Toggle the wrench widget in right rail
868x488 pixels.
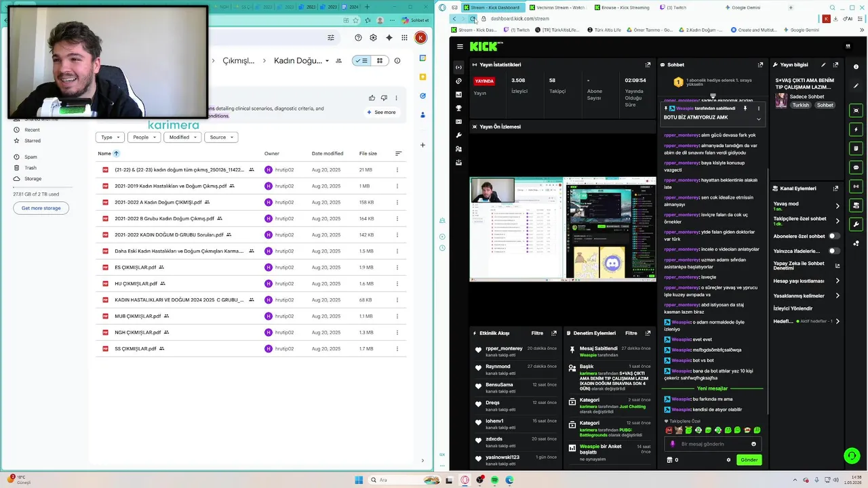click(856, 224)
